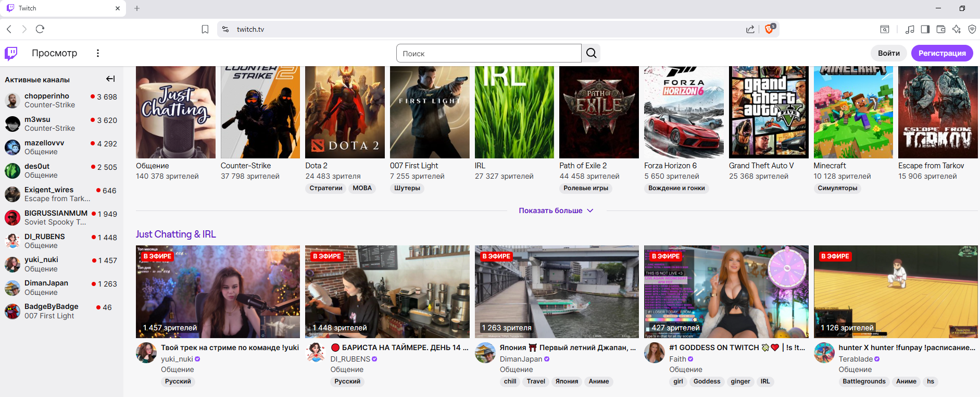Expand categories with Показать больше
The height and width of the screenshot is (397, 980).
(x=556, y=210)
